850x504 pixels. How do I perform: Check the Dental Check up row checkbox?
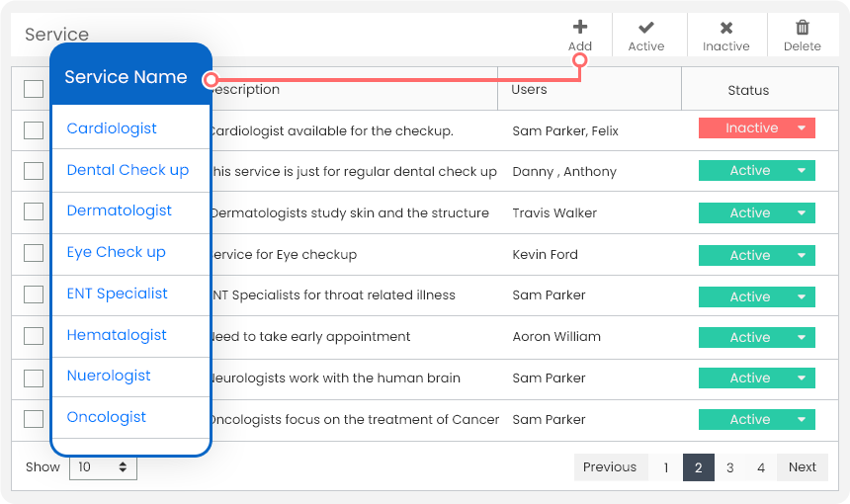point(34,171)
